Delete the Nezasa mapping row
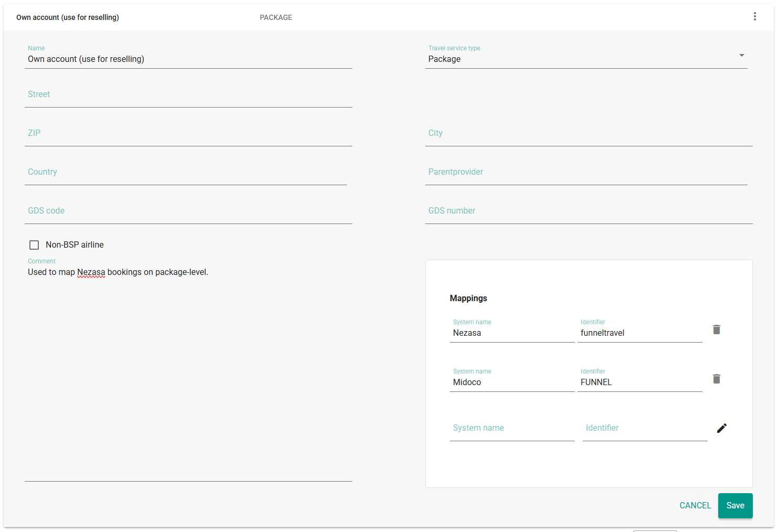Image resolution: width=778 pixels, height=532 pixels. [717, 329]
